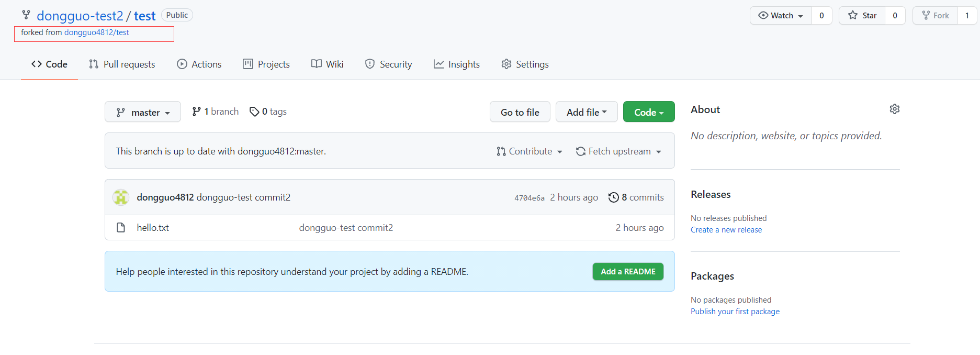
Task: Open the watchers count of 0
Action: pos(821,16)
